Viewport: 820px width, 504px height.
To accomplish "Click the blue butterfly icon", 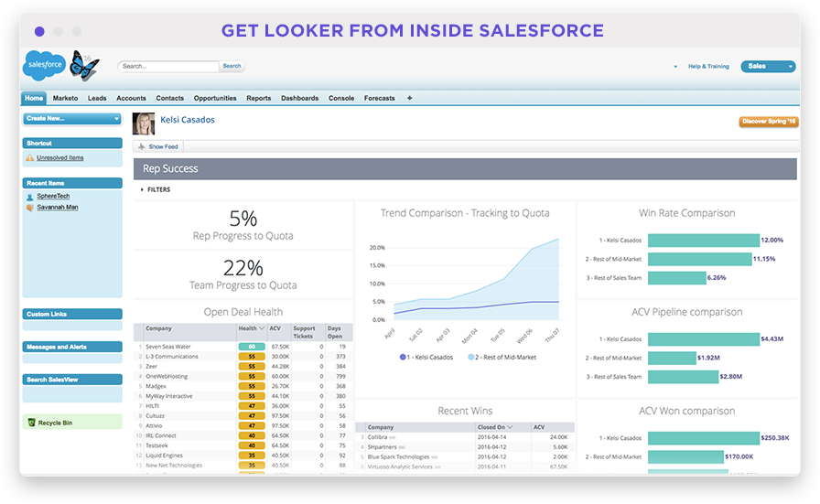I will (x=83, y=65).
